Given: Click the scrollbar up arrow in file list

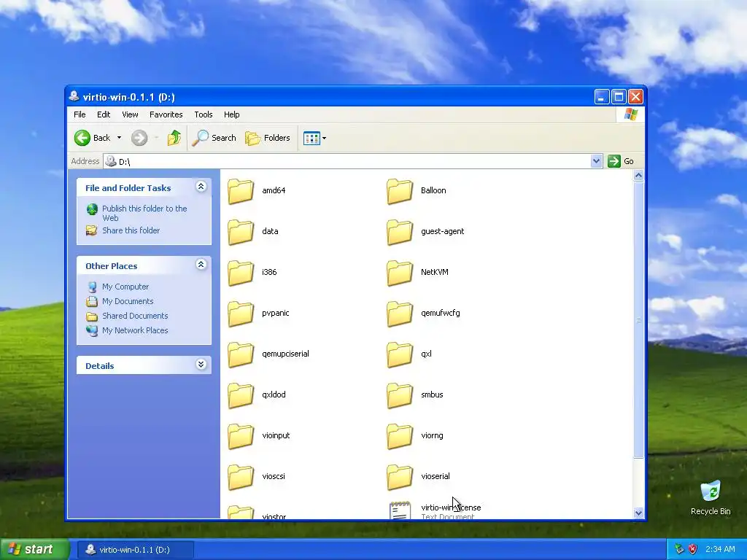Looking at the screenshot, I should click(638, 176).
